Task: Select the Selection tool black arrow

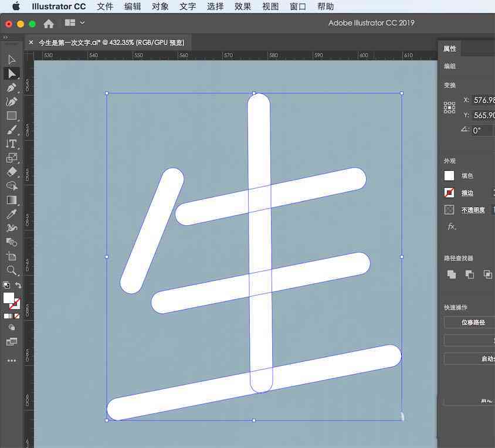Action: point(11,59)
